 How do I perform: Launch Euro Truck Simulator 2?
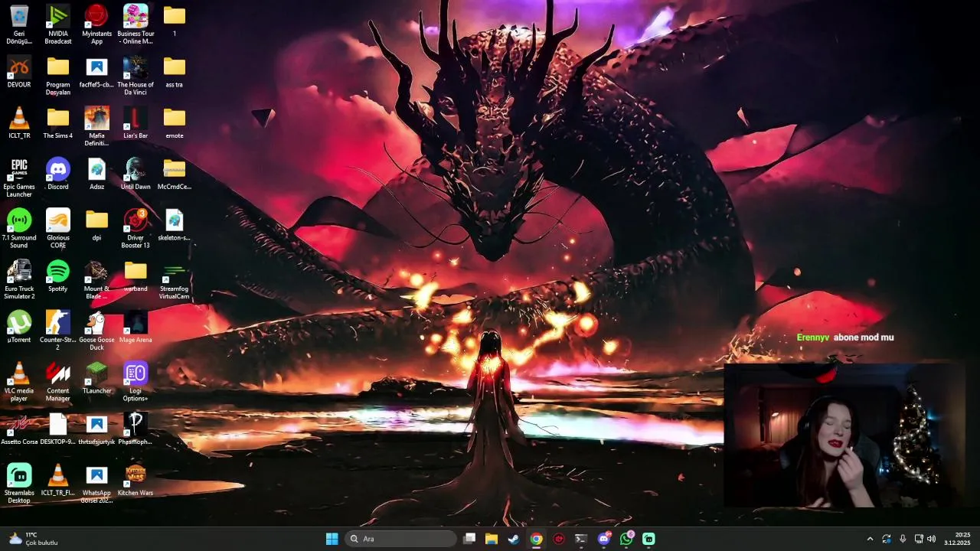pyautogui.click(x=19, y=279)
